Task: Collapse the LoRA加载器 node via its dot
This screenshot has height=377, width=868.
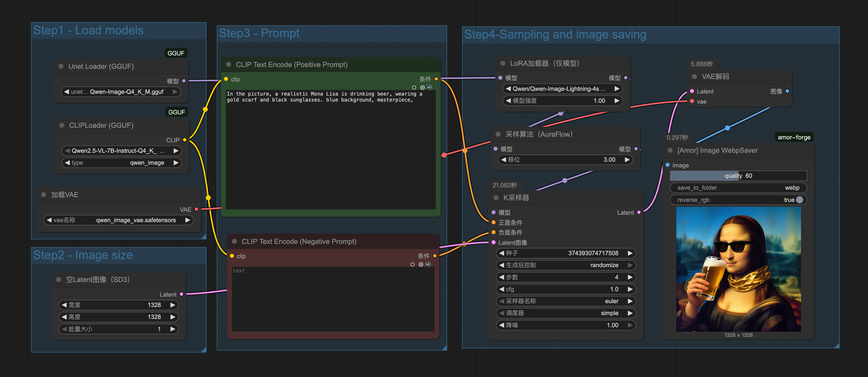Action: (503, 63)
